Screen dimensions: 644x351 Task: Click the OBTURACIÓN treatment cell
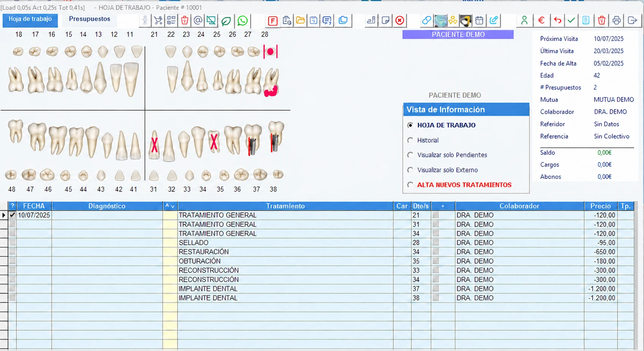coord(285,261)
